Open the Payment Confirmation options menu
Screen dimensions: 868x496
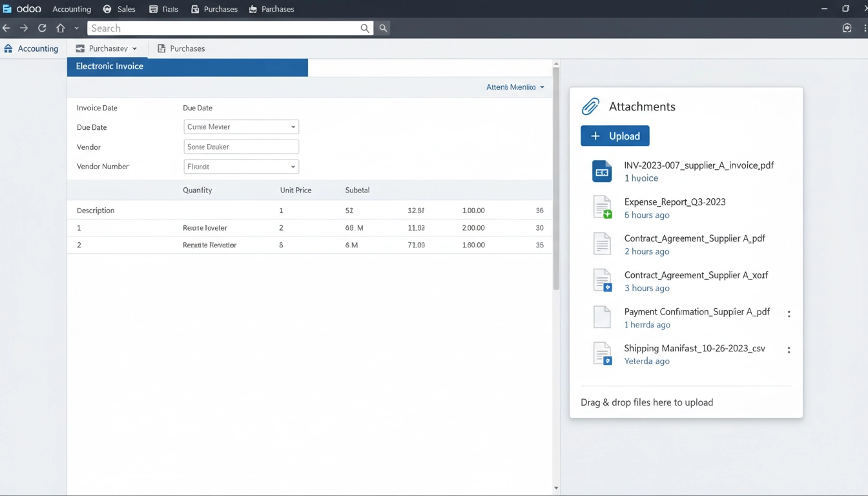(x=789, y=313)
